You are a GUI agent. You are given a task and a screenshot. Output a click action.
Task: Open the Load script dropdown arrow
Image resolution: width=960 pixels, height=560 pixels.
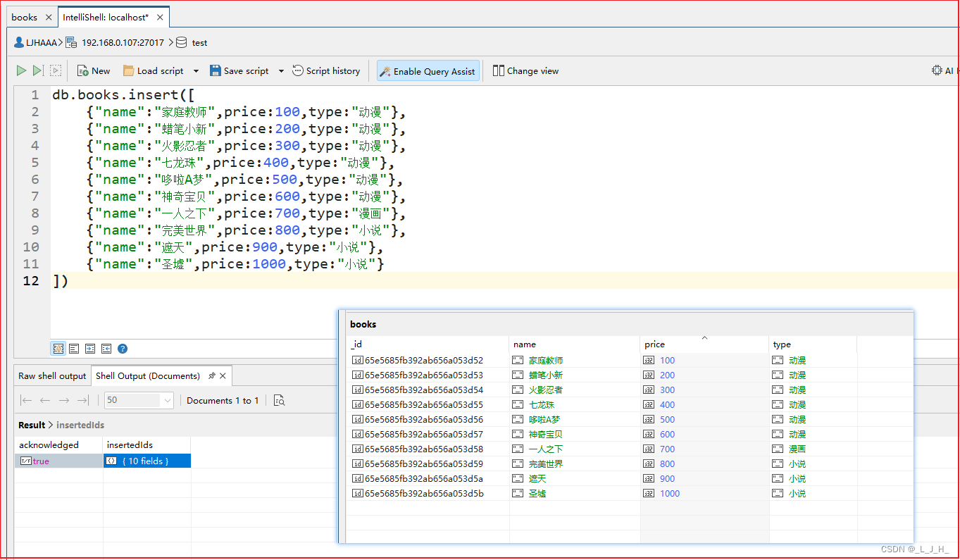[196, 71]
